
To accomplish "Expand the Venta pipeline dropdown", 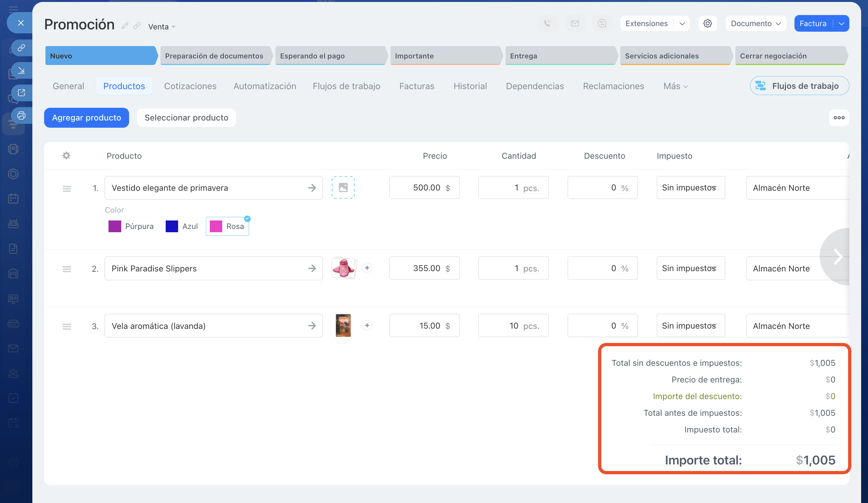I will point(161,27).
